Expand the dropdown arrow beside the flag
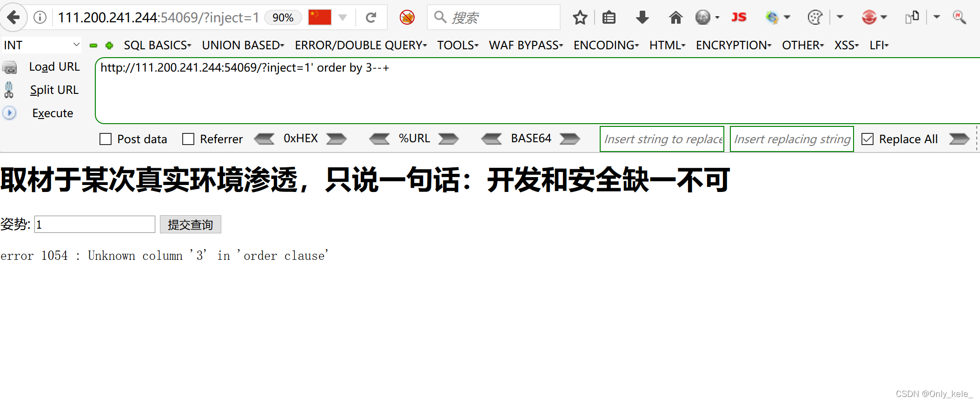This screenshot has width=980, height=403. (x=343, y=18)
